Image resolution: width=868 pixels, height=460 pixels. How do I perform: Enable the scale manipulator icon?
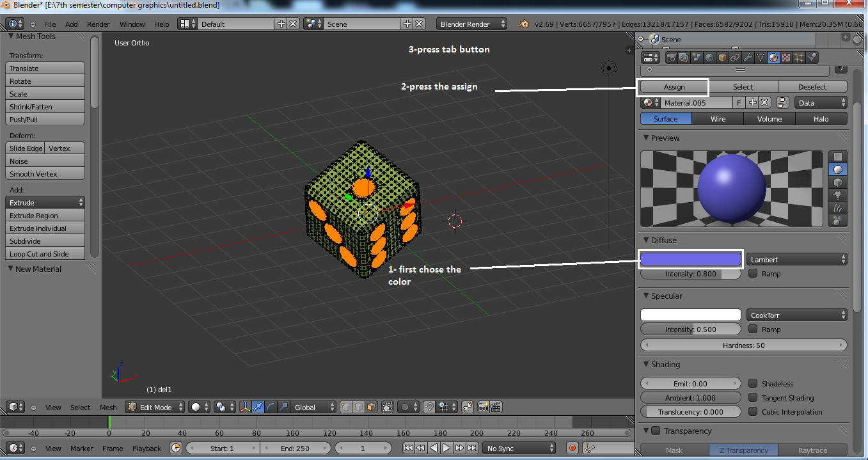(x=282, y=407)
